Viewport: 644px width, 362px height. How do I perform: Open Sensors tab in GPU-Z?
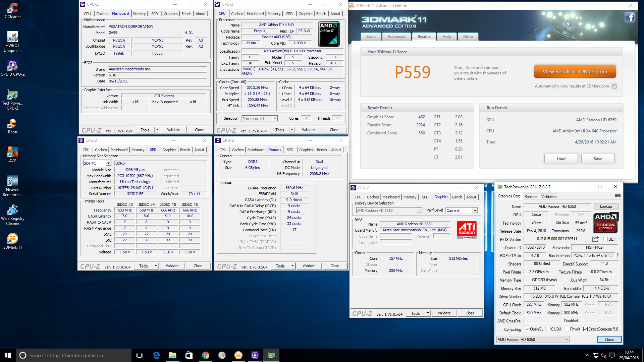point(531,197)
